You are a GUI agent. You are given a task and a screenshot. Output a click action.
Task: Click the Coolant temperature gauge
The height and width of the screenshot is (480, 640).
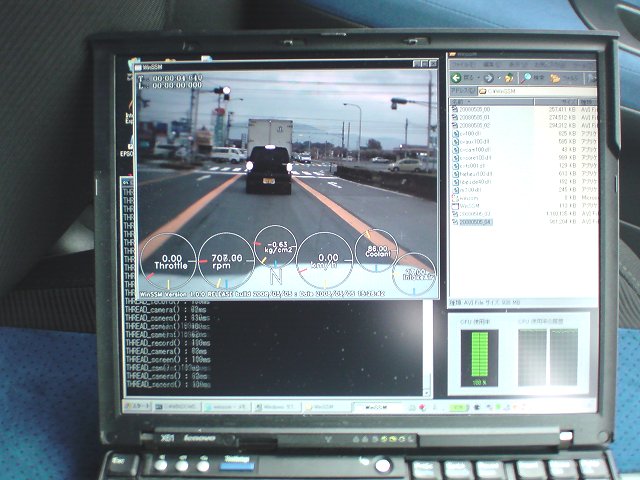pos(377,256)
